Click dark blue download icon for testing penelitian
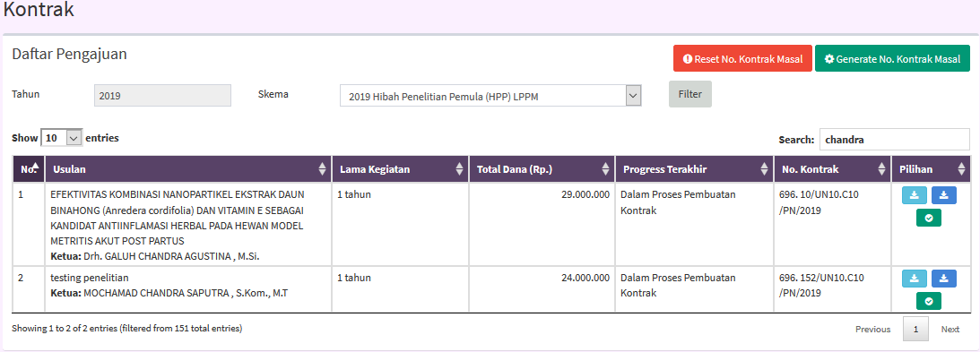 coord(944,279)
